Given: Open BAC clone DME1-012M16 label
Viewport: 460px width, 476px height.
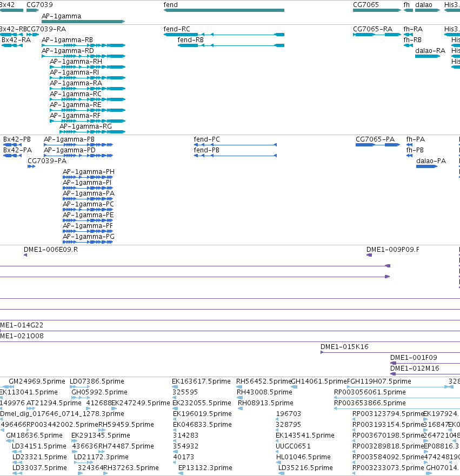Looking at the screenshot, I should [x=415, y=368].
